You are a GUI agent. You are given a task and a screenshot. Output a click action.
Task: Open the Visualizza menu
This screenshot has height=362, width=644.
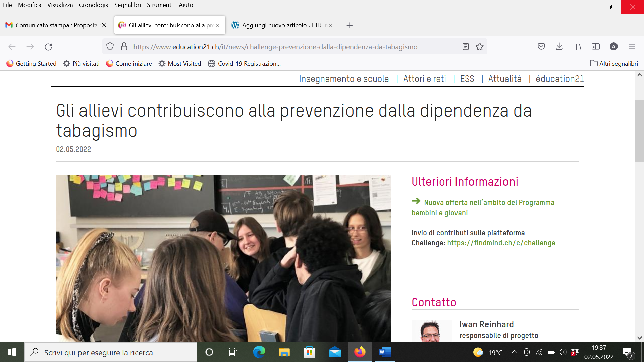click(60, 5)
